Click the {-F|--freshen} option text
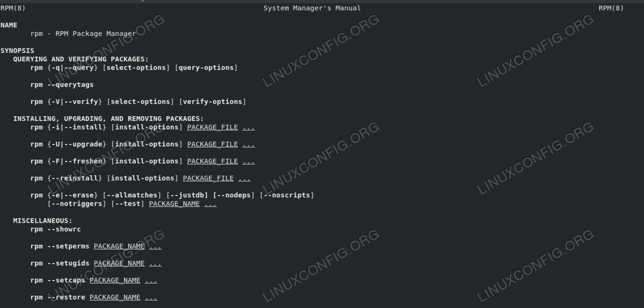Viewport: 644px width, 308px height. click(x=77, y=161)
